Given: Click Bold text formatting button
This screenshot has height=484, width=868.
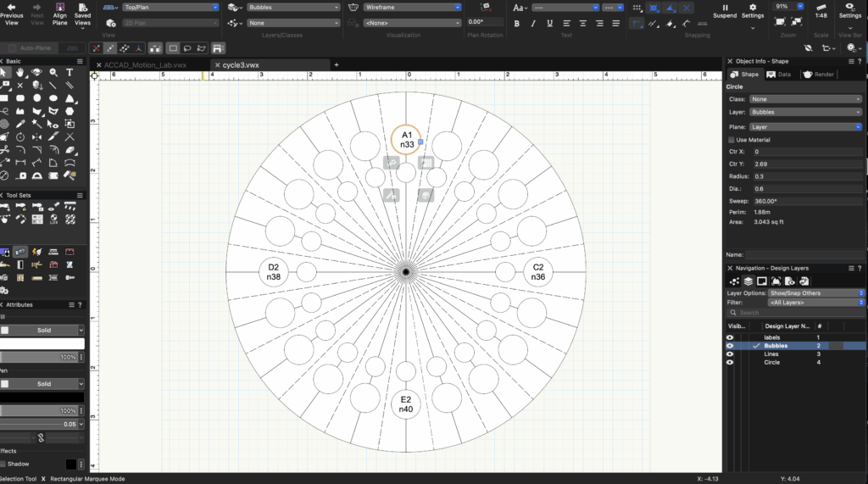Looking at the screenshot, I should point(516,23).
